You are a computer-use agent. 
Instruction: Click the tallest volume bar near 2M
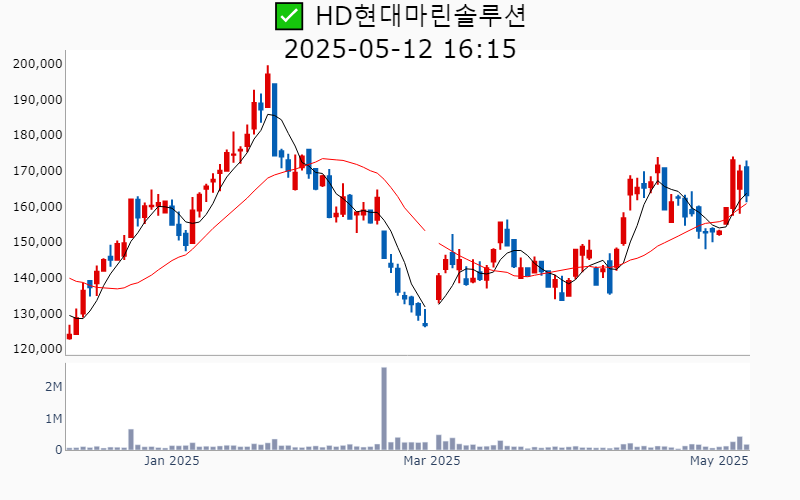click(384, 409)
